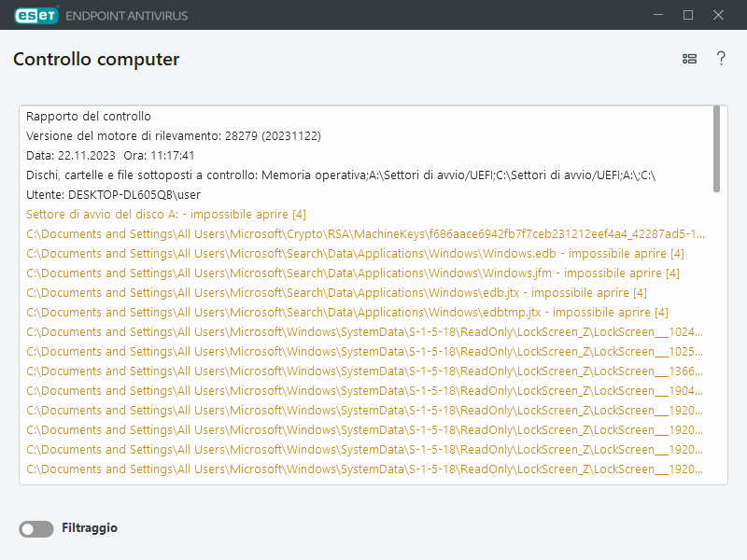Select the edbtmp.jtx log entry
The height and width of the screenshot is (560, 747).
coord(346,313)
